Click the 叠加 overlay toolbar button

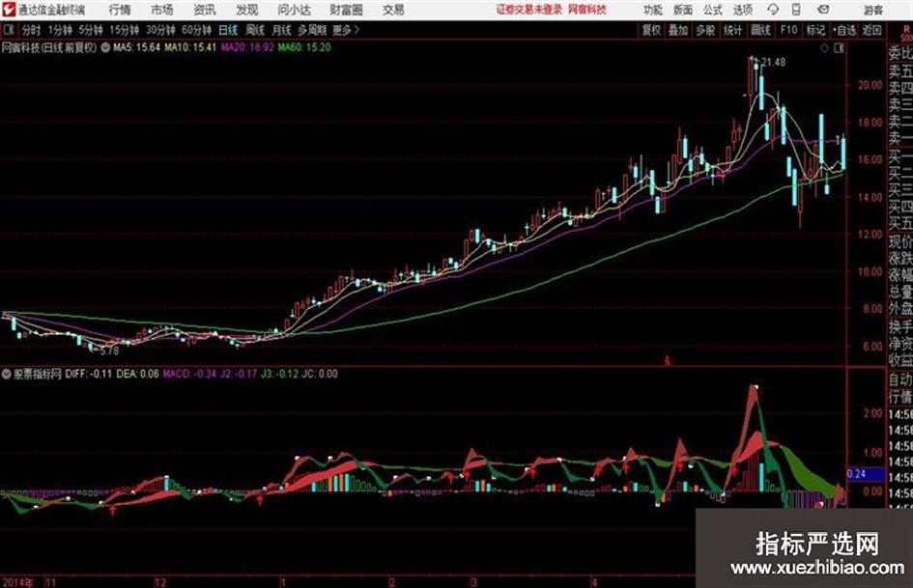pos(678,30)
